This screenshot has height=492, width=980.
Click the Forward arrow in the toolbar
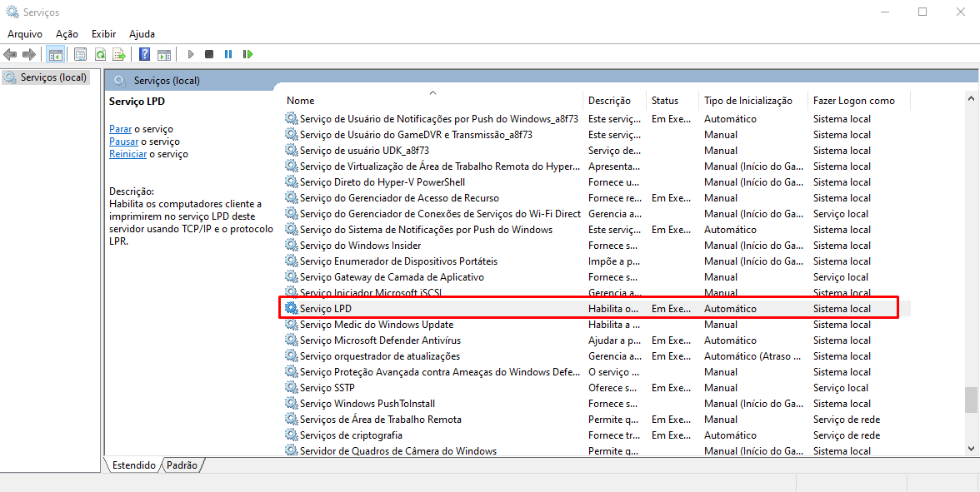(29, 54)
